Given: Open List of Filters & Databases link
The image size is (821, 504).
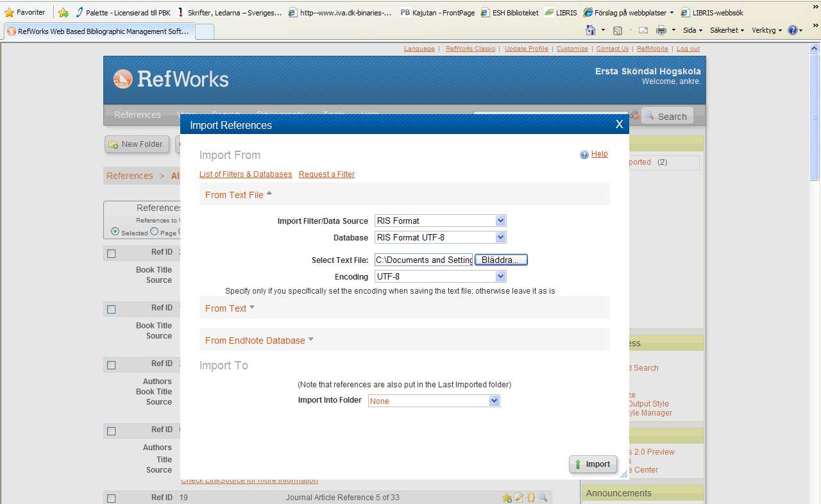Looking at the screenshot, I should pos(246,174).
